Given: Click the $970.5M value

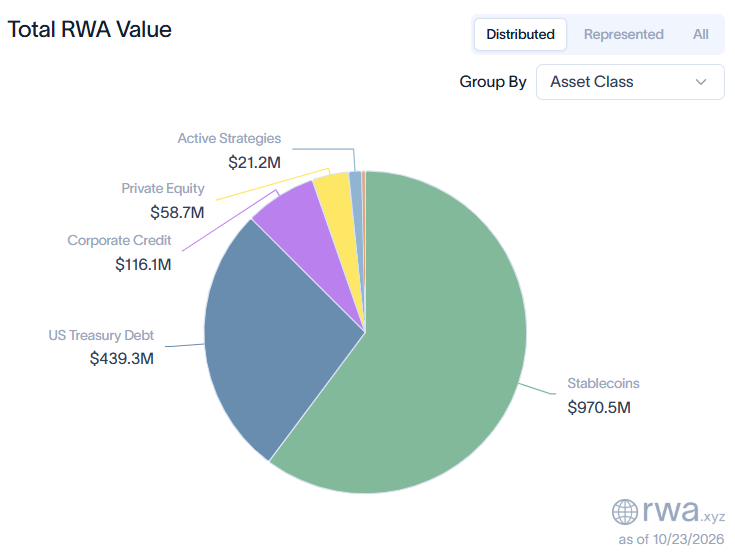Looking at the screenshot, I should click(599, 407).
